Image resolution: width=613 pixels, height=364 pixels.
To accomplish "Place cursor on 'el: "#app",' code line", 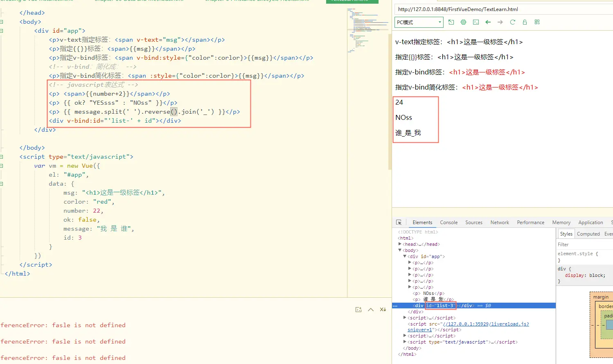I will tap(69, 175).
